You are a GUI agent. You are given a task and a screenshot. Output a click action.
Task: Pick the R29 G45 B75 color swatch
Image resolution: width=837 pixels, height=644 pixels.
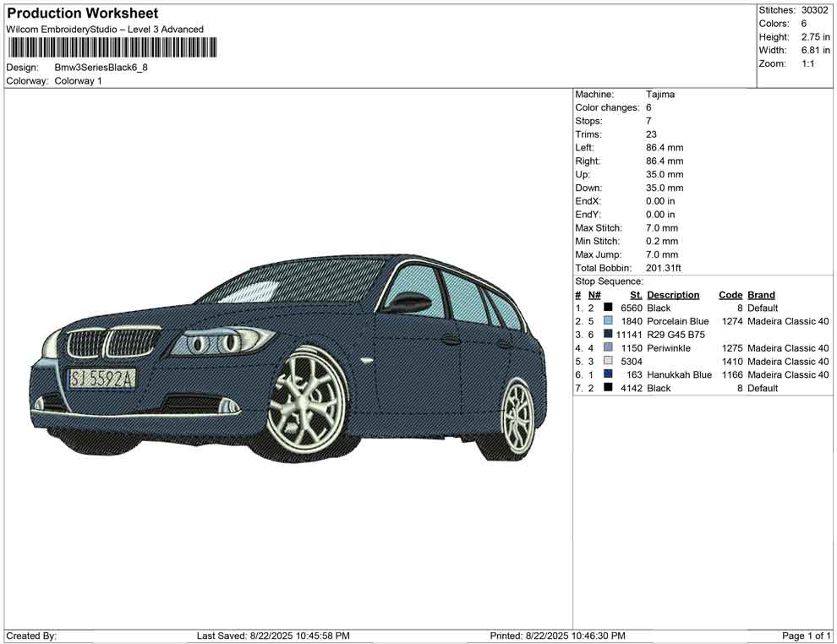coord(608,335)
